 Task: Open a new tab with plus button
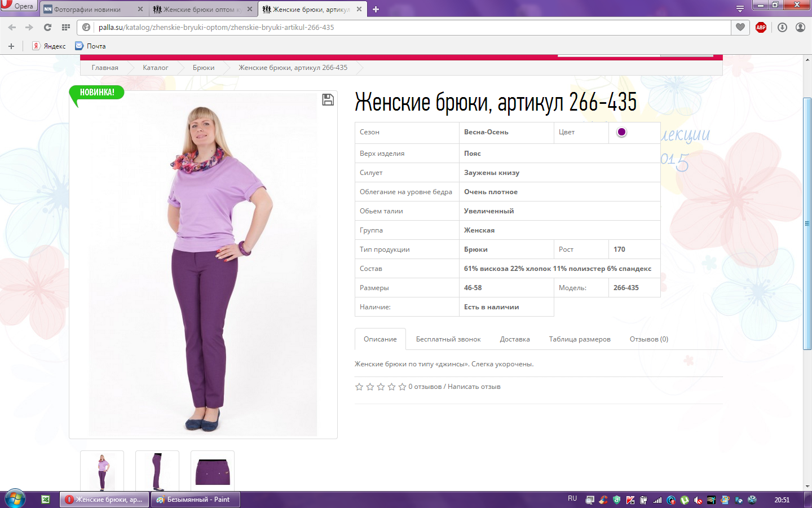pos(376,9)
